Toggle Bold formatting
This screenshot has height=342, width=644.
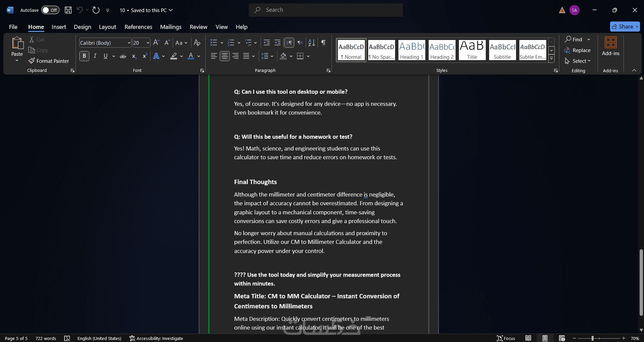84,56
